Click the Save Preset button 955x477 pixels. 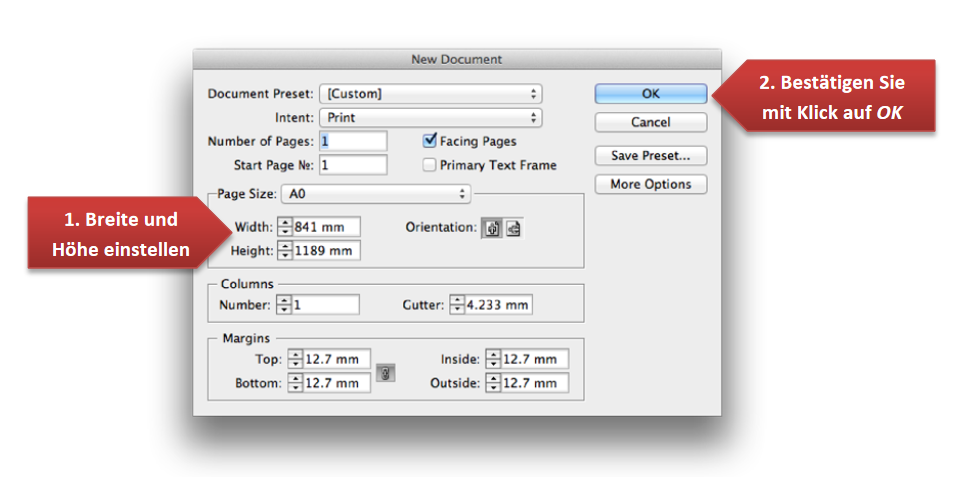[x=651, y=156]
